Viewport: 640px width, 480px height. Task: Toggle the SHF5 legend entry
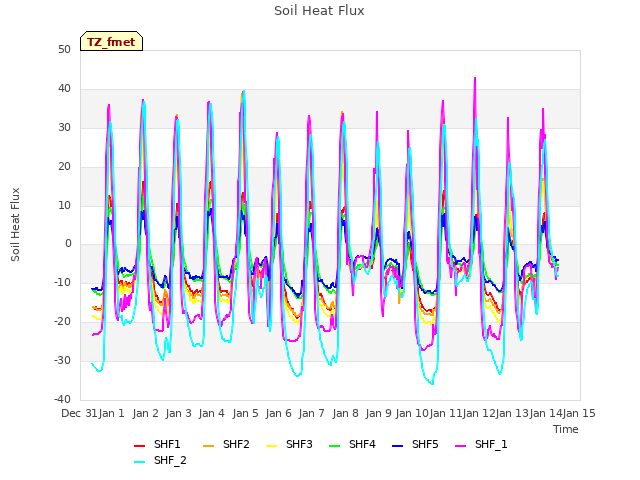(415, 444)
